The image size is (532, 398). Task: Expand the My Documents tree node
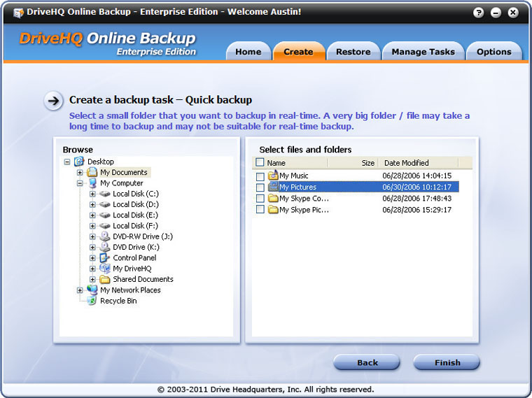pyautogui.click(x=80, y=173)
